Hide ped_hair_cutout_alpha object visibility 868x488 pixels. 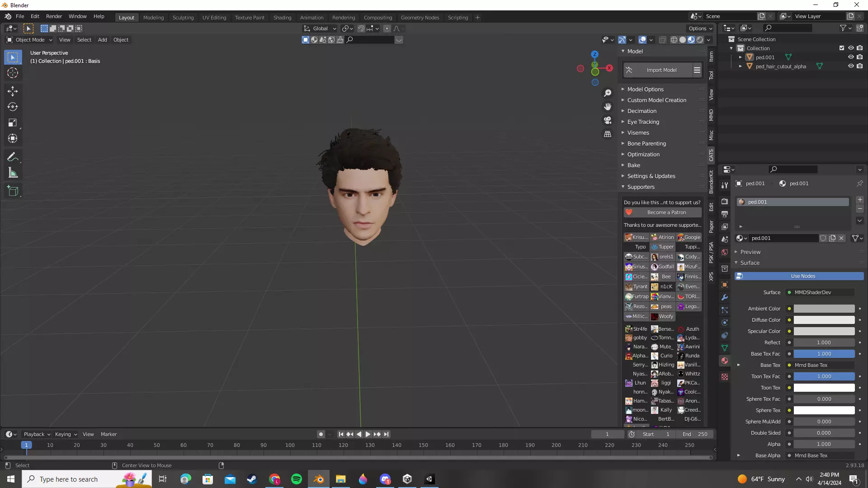tap(850, 66)
